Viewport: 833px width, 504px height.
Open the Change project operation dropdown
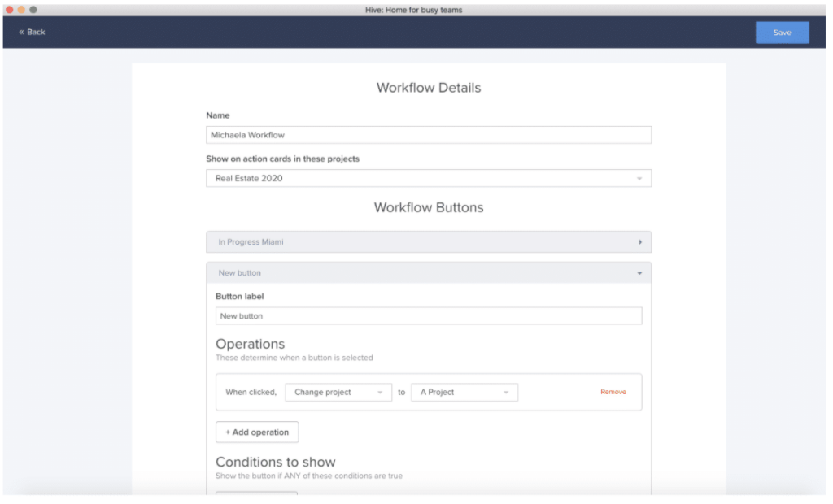point(338,392)
